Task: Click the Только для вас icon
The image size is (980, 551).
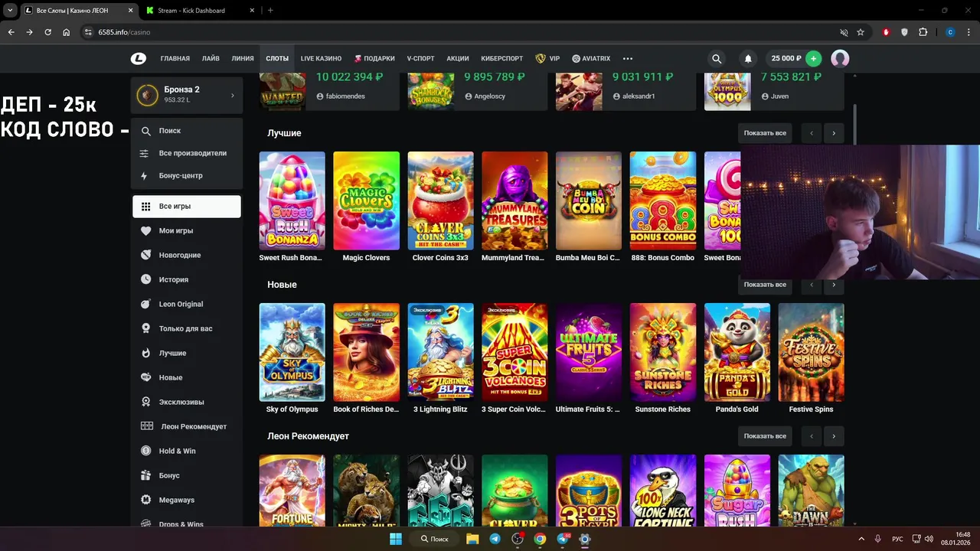Action: pos(145,328)
